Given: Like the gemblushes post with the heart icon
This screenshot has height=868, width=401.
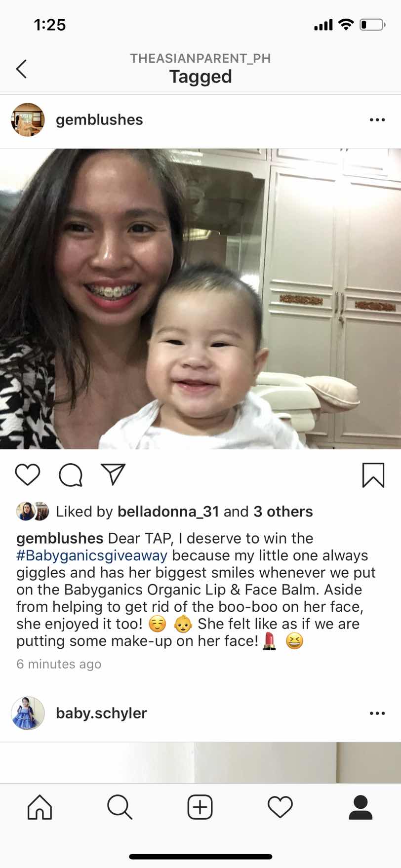Looking at the screenshot, I should point(28,474).
